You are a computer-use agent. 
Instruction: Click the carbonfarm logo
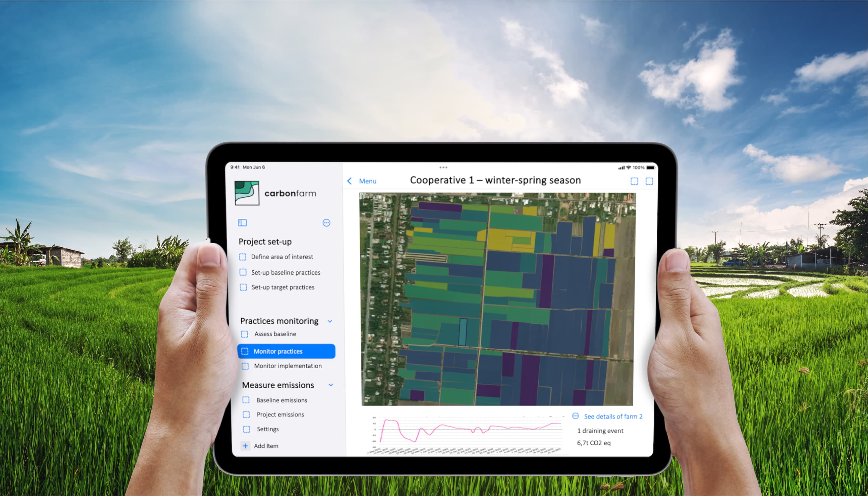click(x=247, y=193)
